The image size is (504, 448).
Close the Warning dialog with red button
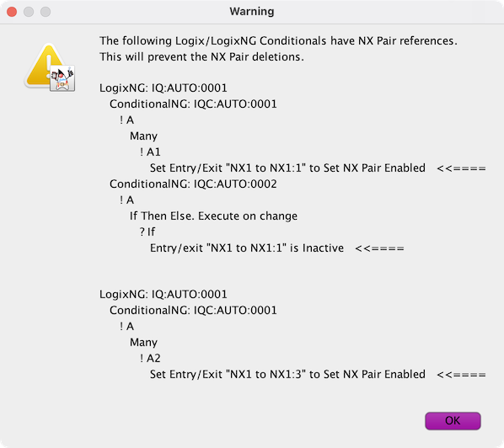(x=12, y=12)
